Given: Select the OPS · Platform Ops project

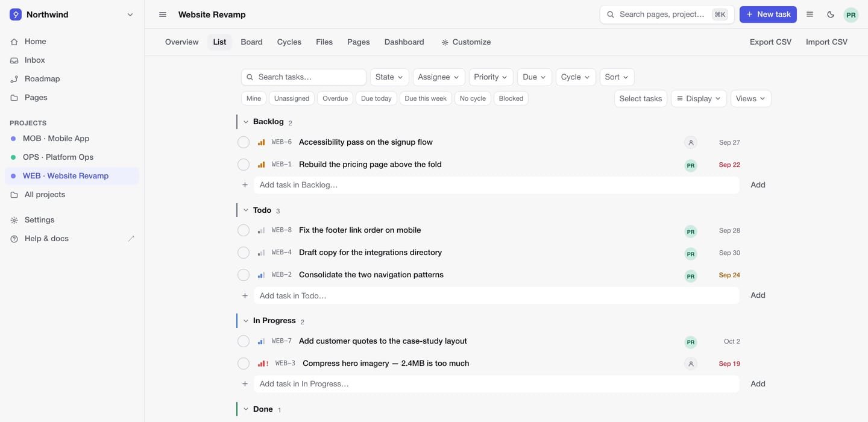Looking at the screenshot, I should click(x=72, y=157).
